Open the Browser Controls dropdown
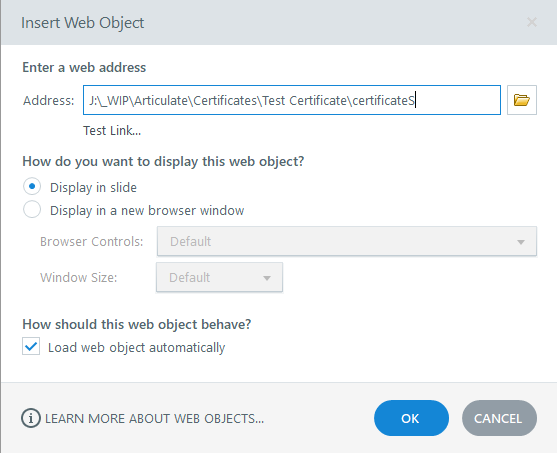Viewport: 557px width, 453px height. (347, 241)
